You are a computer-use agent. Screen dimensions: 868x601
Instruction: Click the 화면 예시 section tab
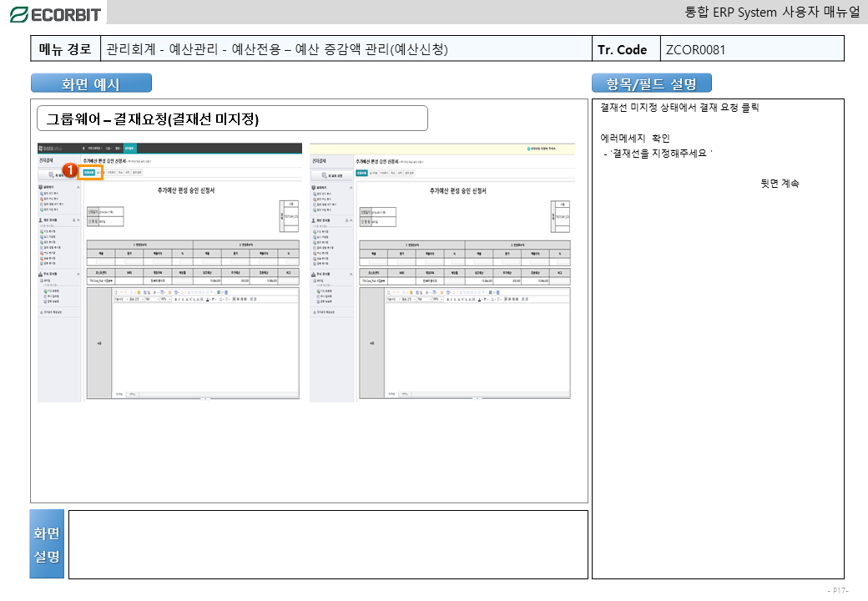click(91, 83)
